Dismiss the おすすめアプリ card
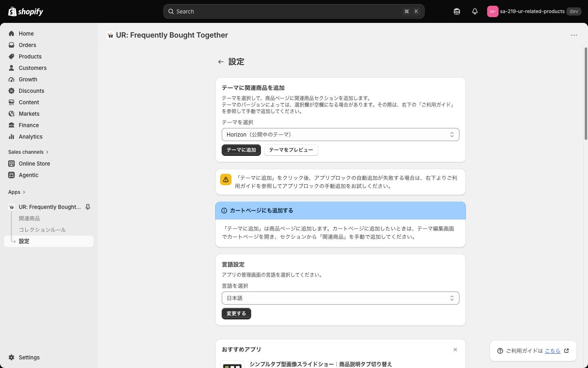 pos(455,350)
